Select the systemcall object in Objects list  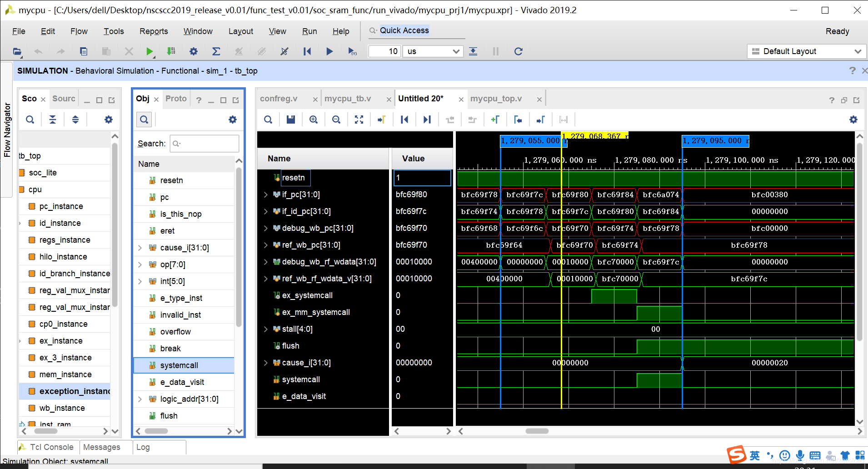tap(184, 365)
